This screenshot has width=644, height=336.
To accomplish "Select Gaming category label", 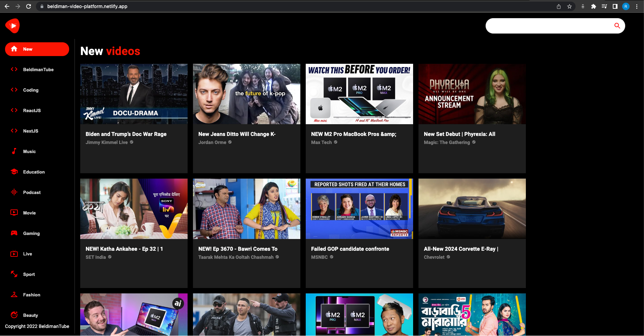I will (32, 233).
